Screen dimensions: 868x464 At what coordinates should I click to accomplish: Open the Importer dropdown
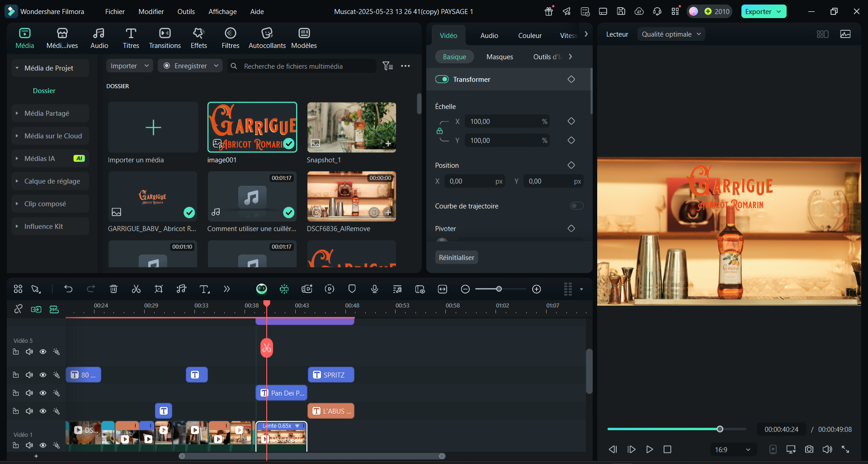pos(130,66)
